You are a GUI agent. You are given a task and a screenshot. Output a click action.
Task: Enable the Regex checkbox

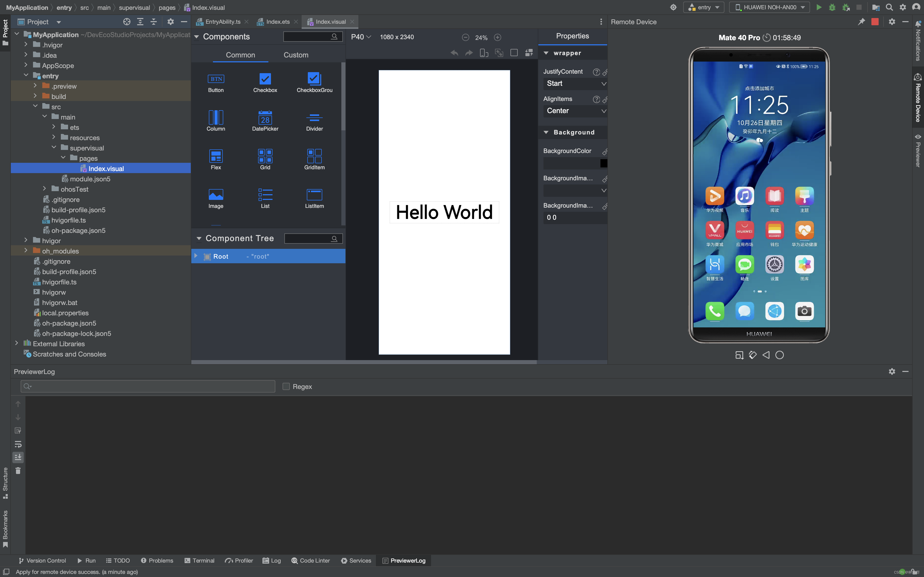(x=286, y=386)
